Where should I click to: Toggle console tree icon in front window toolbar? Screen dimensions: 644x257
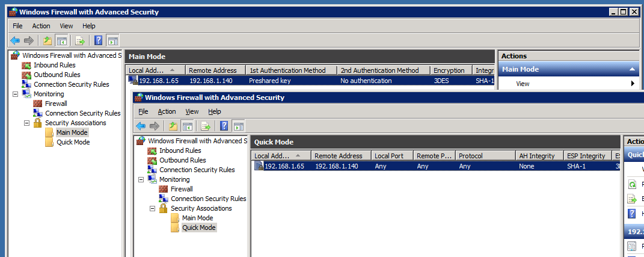click(187, 126)
